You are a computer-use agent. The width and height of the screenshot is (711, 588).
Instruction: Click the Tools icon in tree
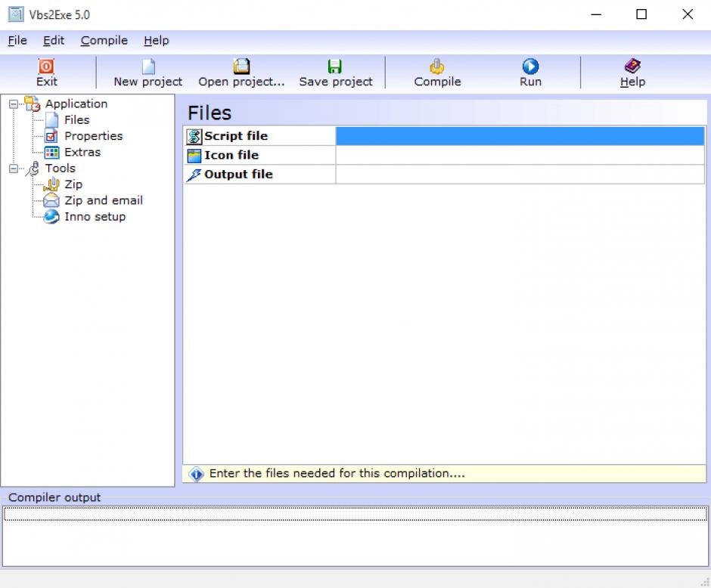(x=33, y=169)
